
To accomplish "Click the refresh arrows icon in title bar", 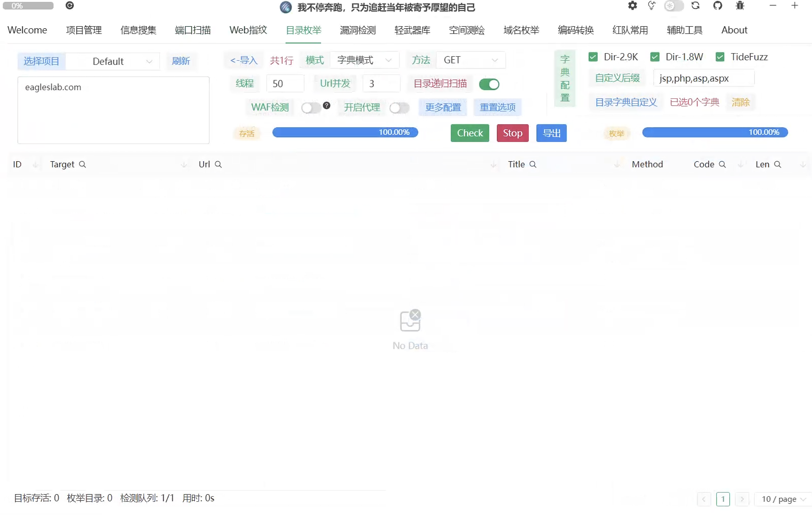I will pyautogui.click(x=695, y=6).
